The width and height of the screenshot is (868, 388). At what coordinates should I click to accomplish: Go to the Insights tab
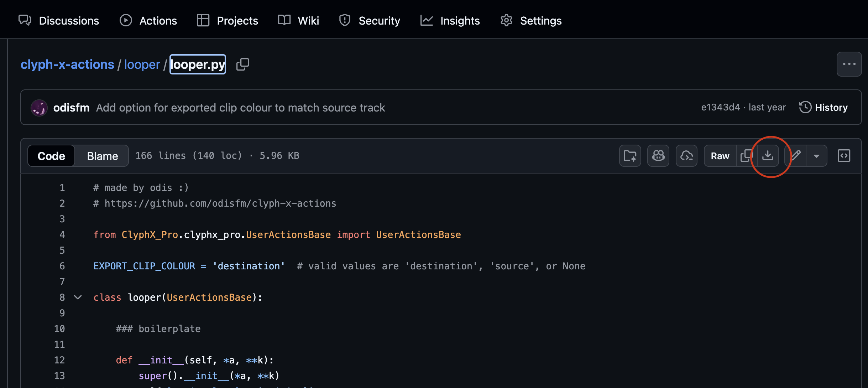tap(450, 21)
